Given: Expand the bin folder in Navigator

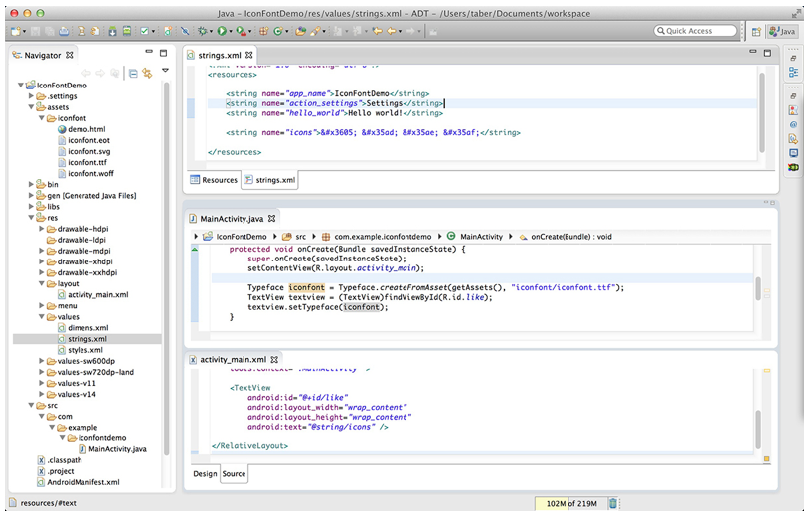Looking at the screenshot, I should [31, 184].
